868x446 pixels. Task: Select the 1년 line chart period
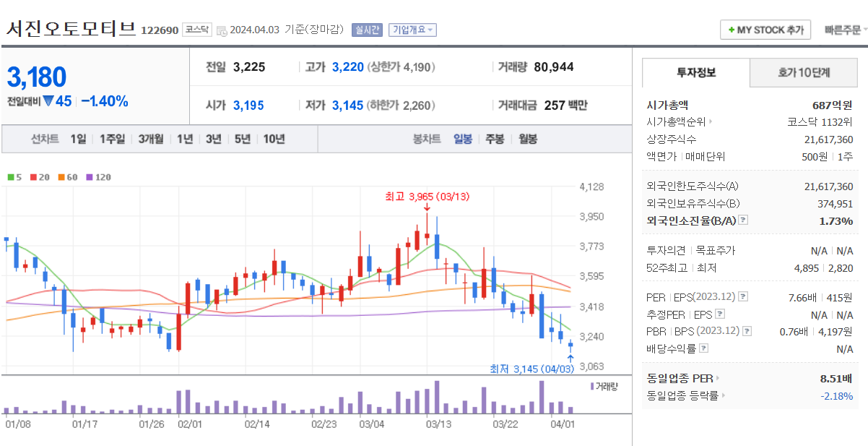click(x=185, y=139)
